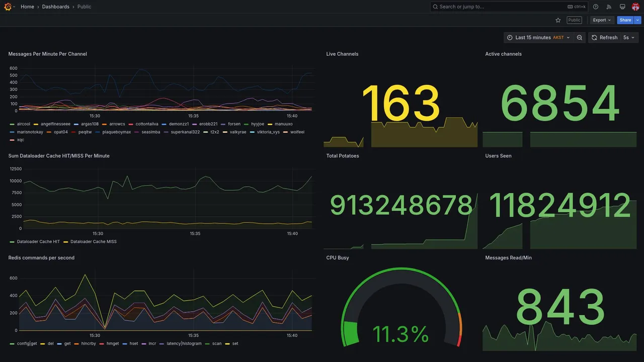Open the Export dropdown menu
Screen dimensions: 644x362
602,20
